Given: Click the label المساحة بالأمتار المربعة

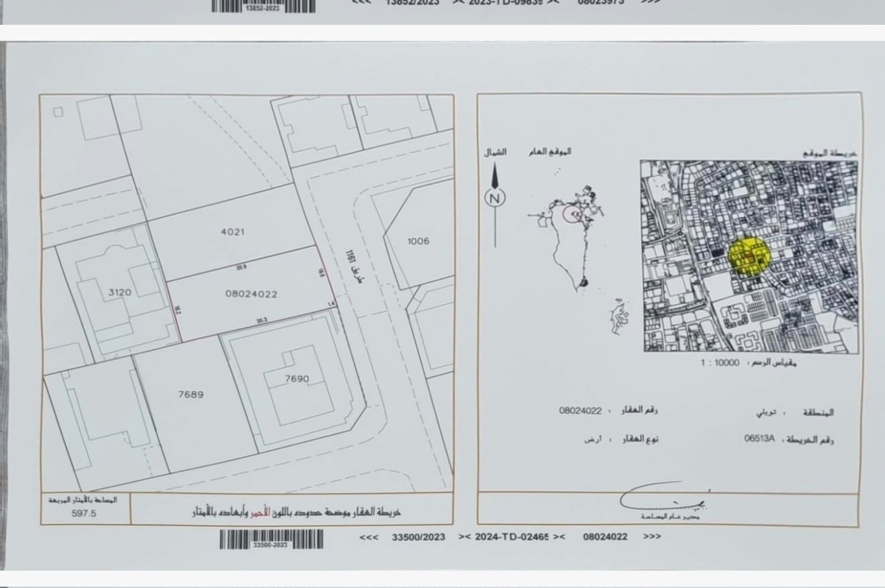Looking at the screenshot, I should pyautogui.click(x=82, y=500).
